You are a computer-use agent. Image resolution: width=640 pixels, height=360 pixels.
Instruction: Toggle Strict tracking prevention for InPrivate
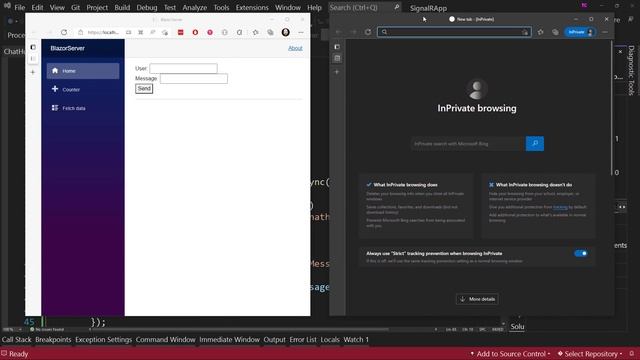(581, 253)
